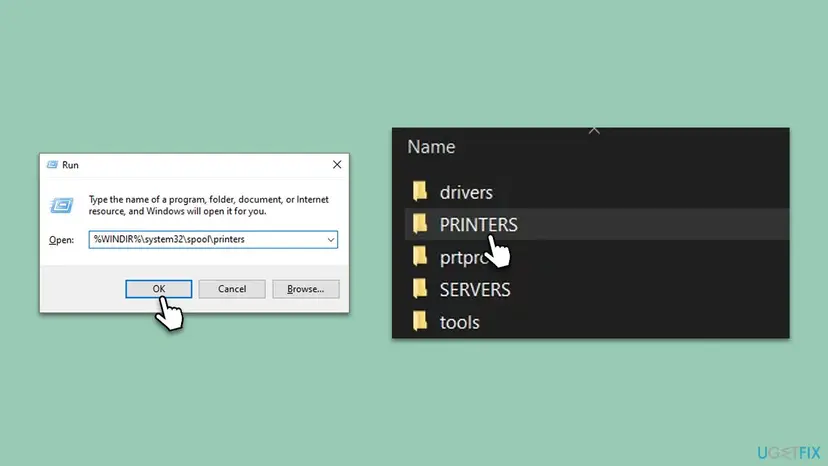The width and height of the screenshot is (828, 466).
Task: Sort file list by Name column
Action: (431, 147)
